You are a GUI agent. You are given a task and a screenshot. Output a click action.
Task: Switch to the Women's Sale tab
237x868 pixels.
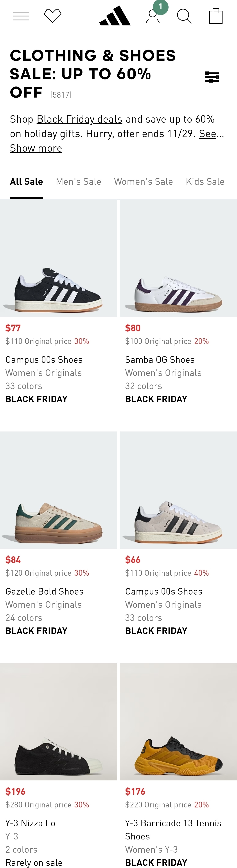coord(143,182)
